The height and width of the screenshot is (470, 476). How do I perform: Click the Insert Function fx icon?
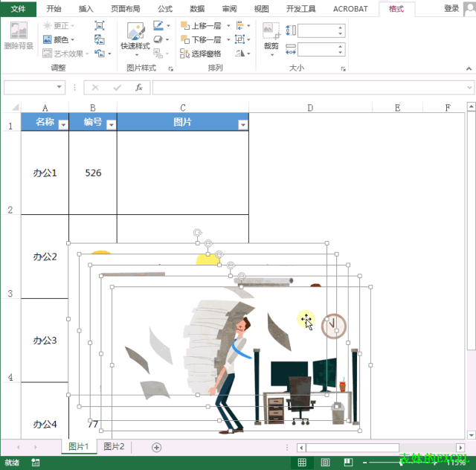point(139,88)
